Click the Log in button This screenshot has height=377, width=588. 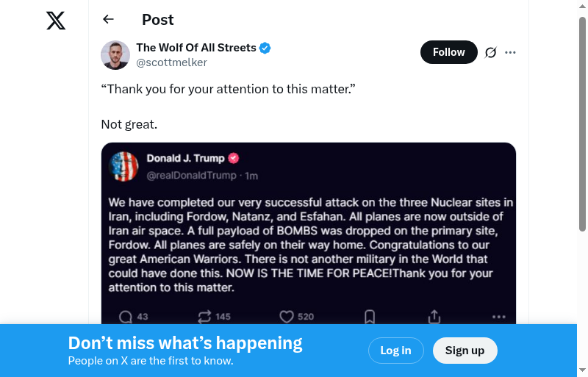(x=395, y=351)
